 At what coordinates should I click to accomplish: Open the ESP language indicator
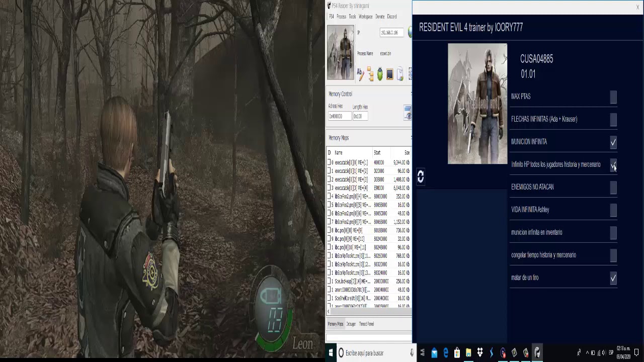[611, 353]
